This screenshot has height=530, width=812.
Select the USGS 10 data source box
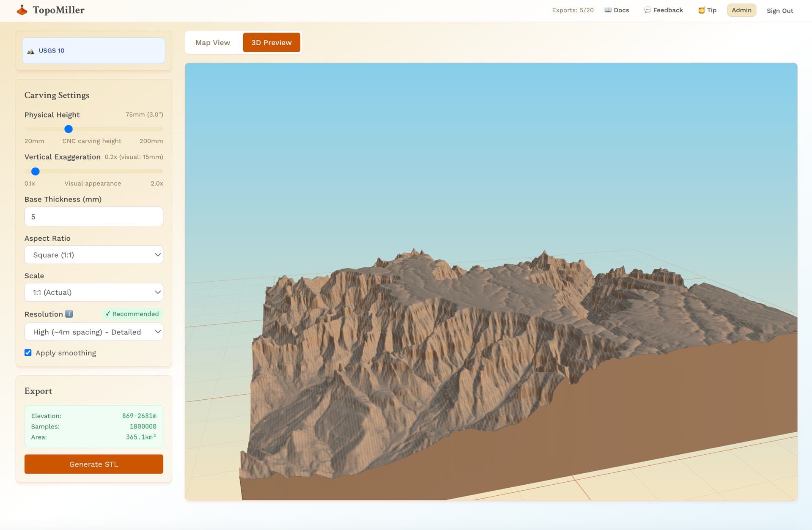[x=94, y=51]
